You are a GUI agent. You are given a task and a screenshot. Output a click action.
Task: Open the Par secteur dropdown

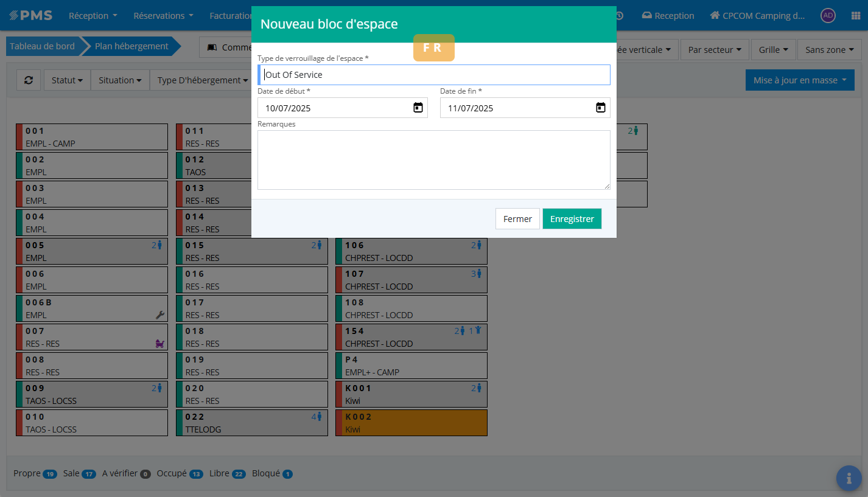coord(714,50)
